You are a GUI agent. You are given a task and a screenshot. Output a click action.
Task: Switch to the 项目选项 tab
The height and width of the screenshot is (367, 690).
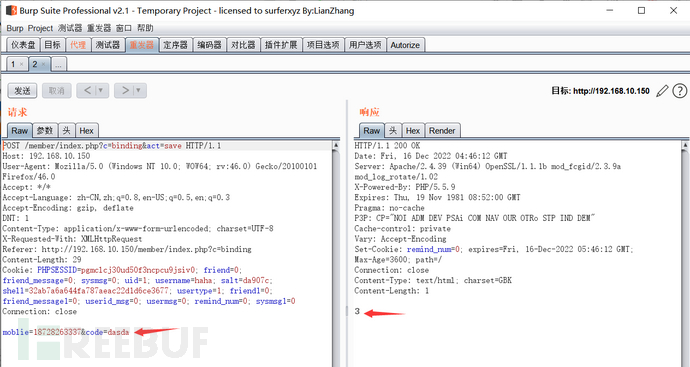pos(323,45)
